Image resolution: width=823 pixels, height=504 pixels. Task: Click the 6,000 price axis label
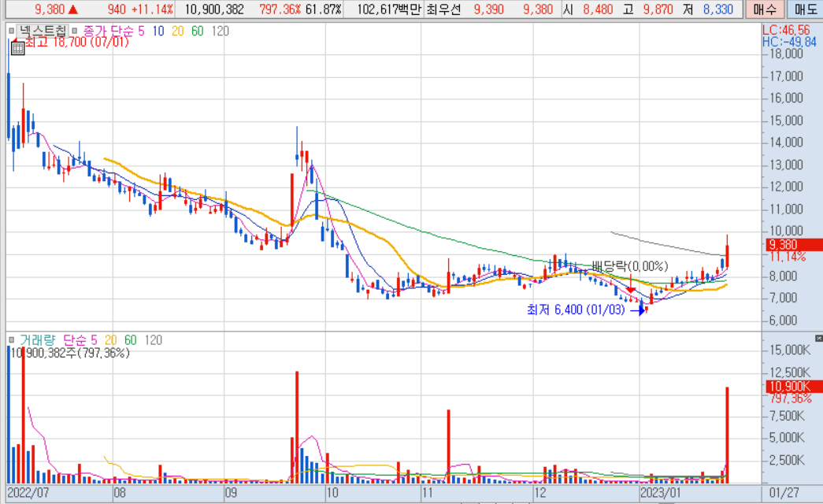click(783, 321)
